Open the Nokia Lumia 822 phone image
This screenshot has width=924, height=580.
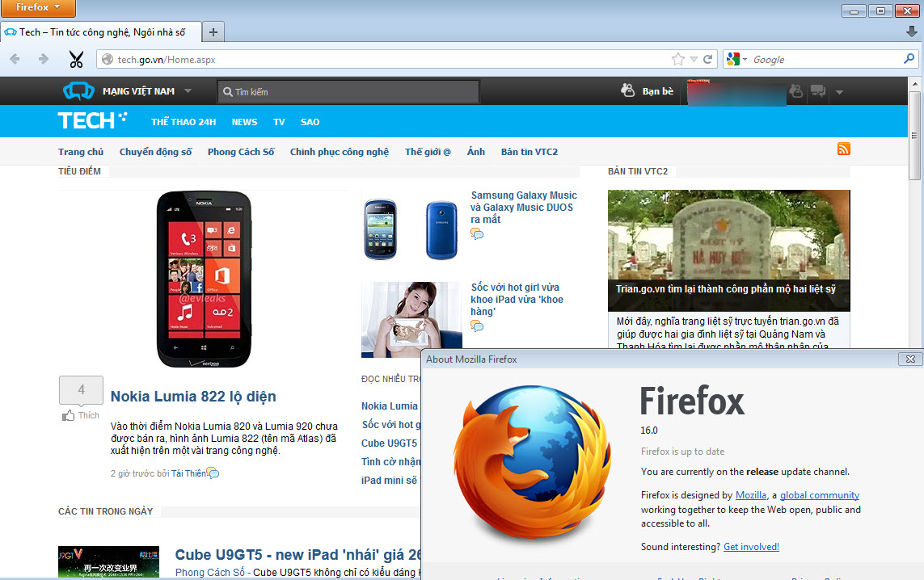tap(204, 279)
